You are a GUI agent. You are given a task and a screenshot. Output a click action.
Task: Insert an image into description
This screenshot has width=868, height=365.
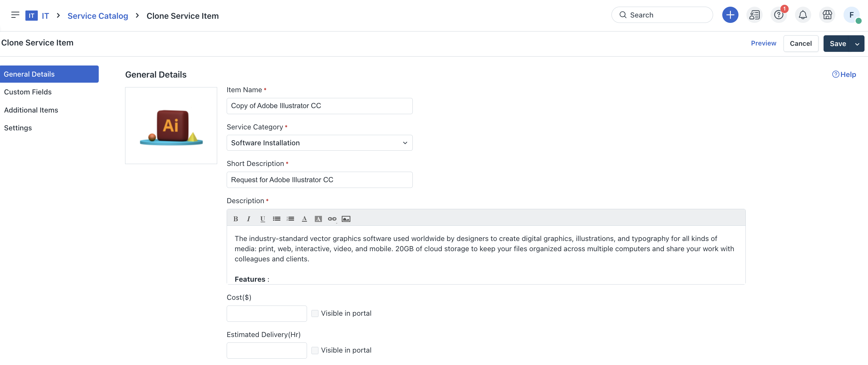346,219
